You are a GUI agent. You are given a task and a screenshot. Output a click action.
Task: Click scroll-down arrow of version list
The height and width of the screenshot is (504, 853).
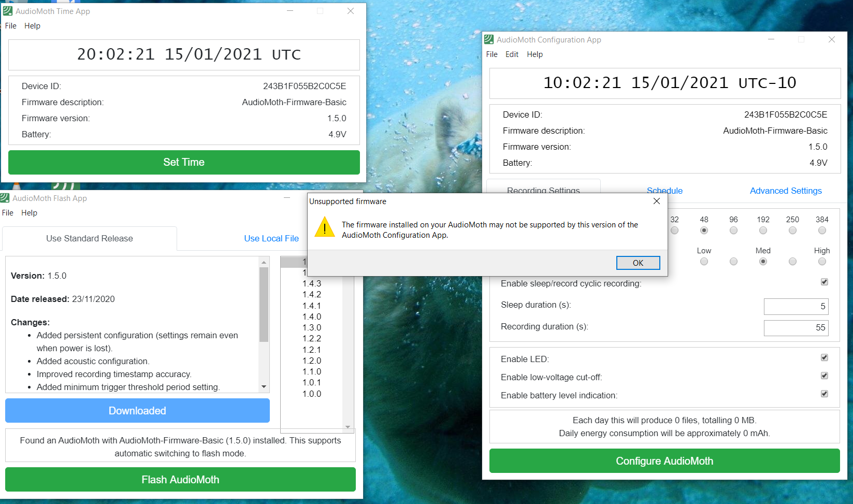coord(348,427)
